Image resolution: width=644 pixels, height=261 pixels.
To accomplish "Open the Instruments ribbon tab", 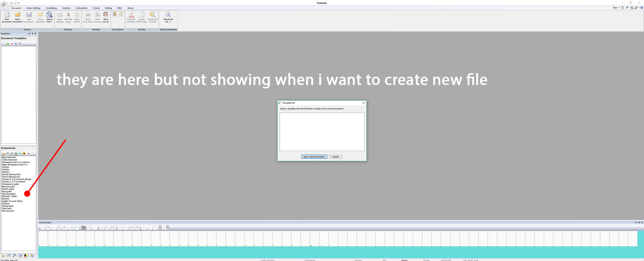I will [82, 8].
